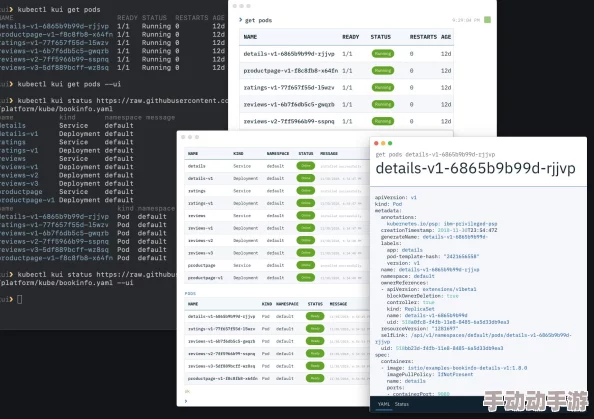Click the green zoom dot on details window
The width and height of the screenshot is (594, 419).
(390, 143)
